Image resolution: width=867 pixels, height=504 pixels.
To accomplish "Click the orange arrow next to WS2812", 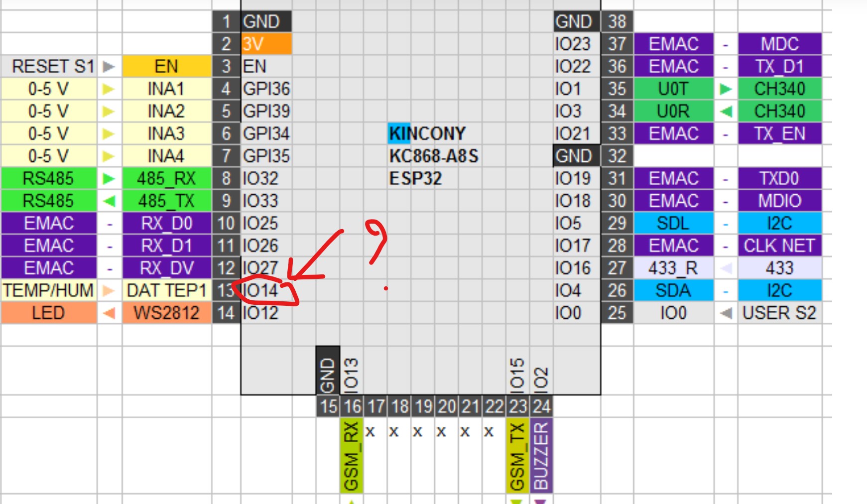I will click(109, 313).
